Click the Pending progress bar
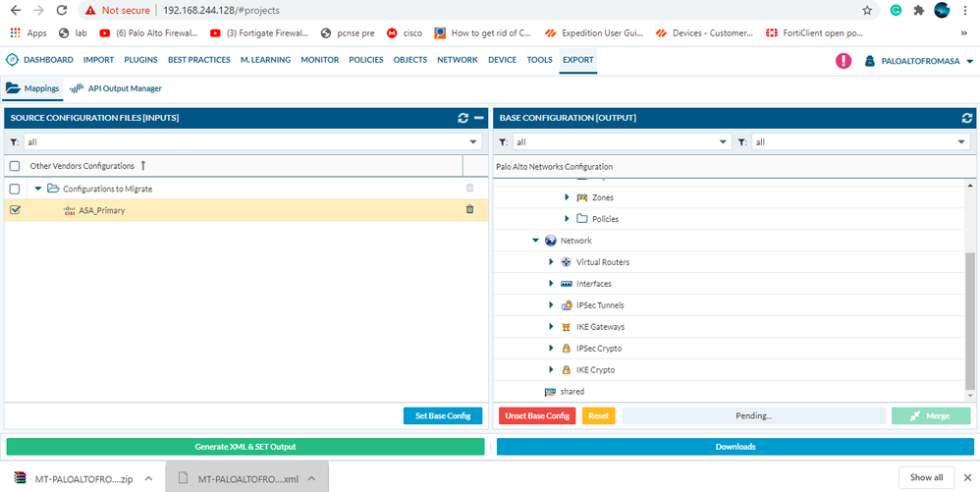Screen dimensions: 980x492 tap(753, 415)
